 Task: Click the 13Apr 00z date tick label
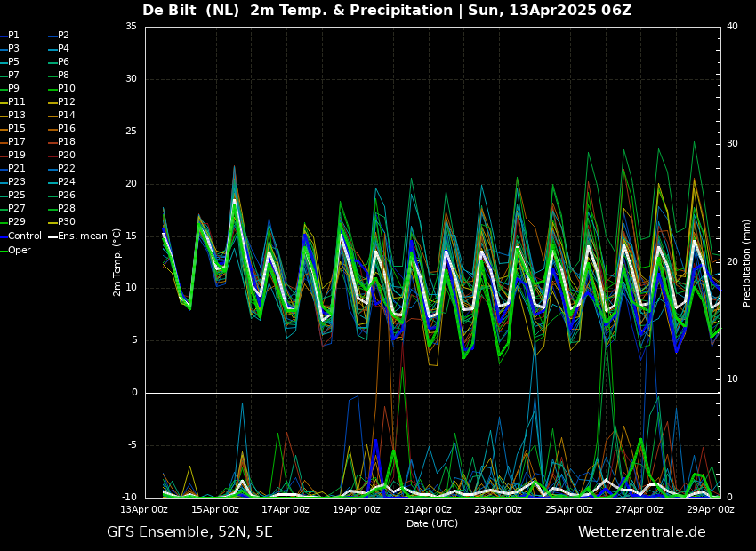145,509
